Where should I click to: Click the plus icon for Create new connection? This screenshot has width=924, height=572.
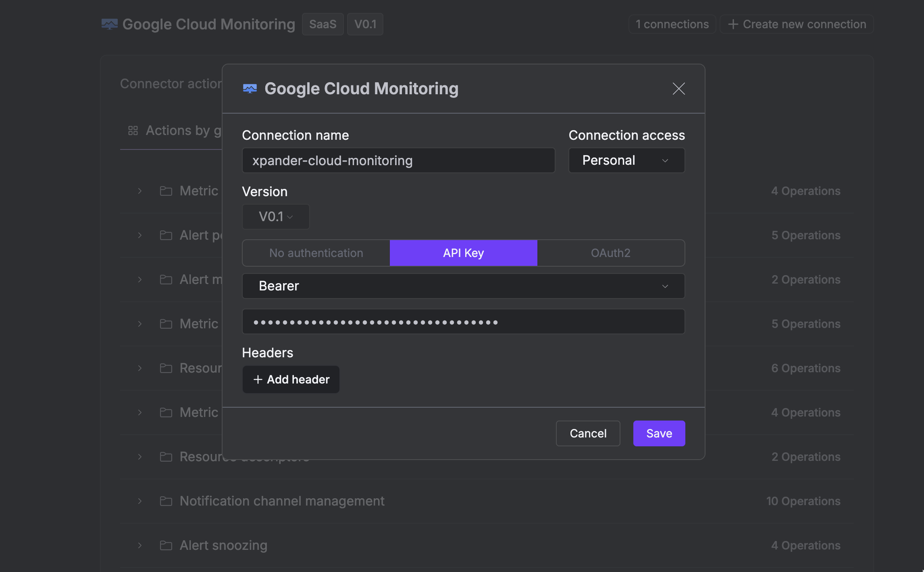[x=733, y=24]
